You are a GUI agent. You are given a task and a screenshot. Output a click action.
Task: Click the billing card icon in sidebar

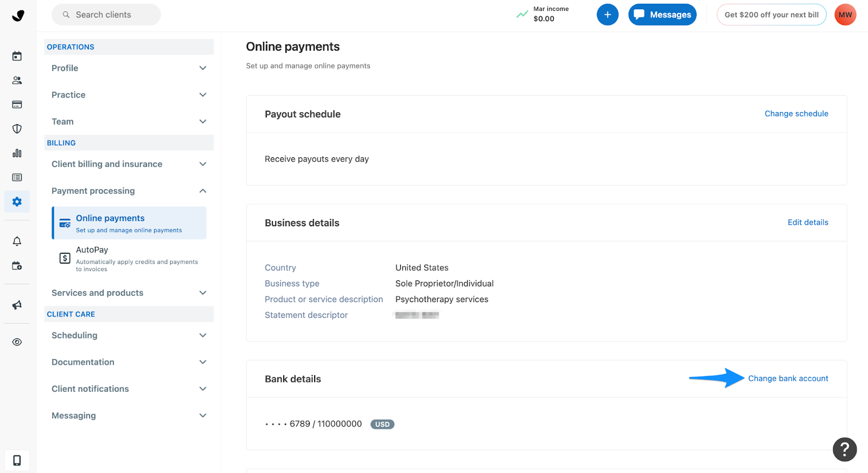click(x=17, y=105)
